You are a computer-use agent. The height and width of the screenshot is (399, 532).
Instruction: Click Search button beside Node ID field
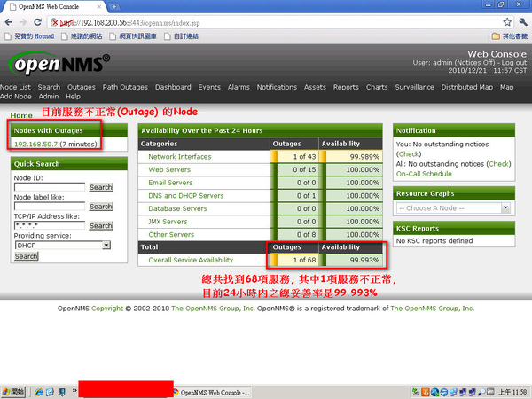(101, 187)
